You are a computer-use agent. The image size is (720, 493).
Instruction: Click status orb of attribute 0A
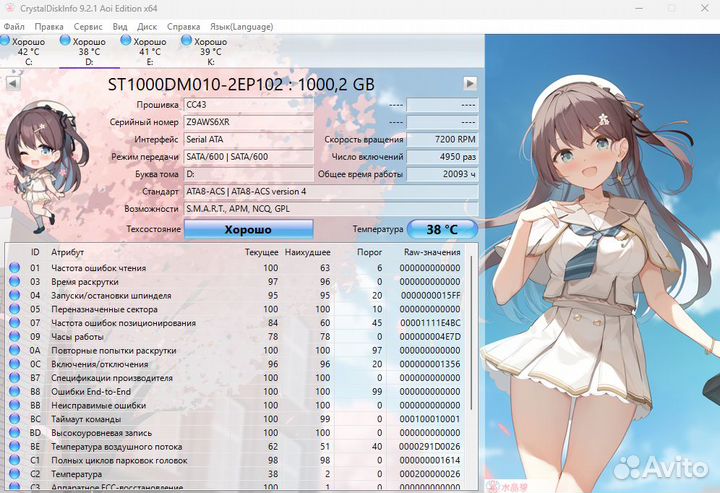[x=14, y=350]
